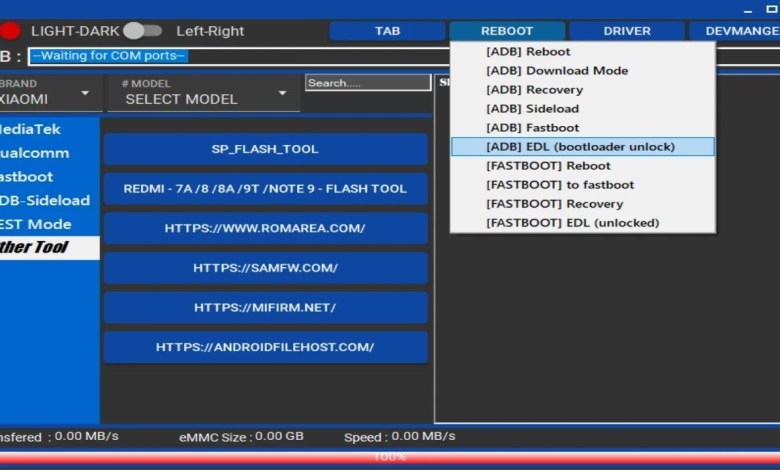This screenshot has height=470, width=780.
Task: Click the SP_FLASH_TOOL button
Action: click(265, 149)
